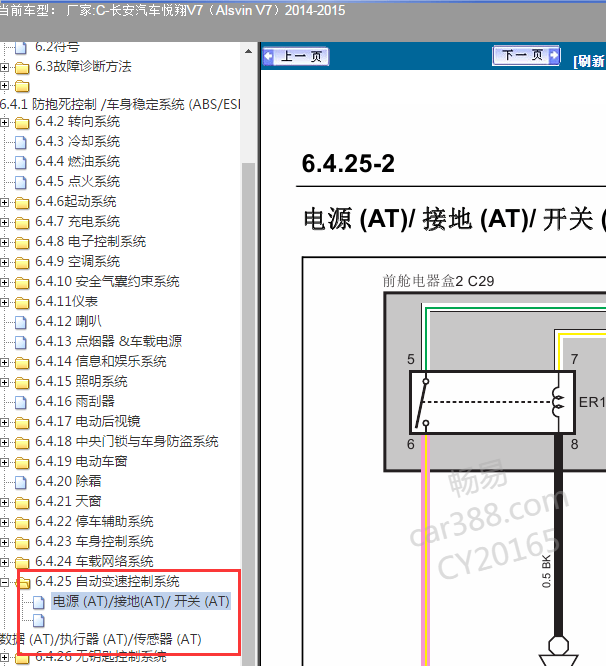Open 数据 (AT)/执行器 (AT)/传感器 (AT) page

tap(101, 639)
